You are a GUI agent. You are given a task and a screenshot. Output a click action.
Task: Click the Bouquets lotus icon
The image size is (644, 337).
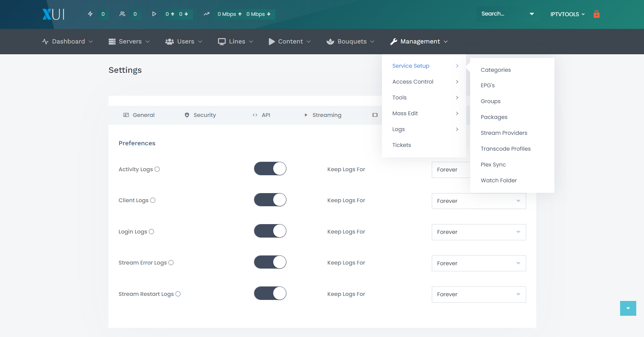pos(330,41)
